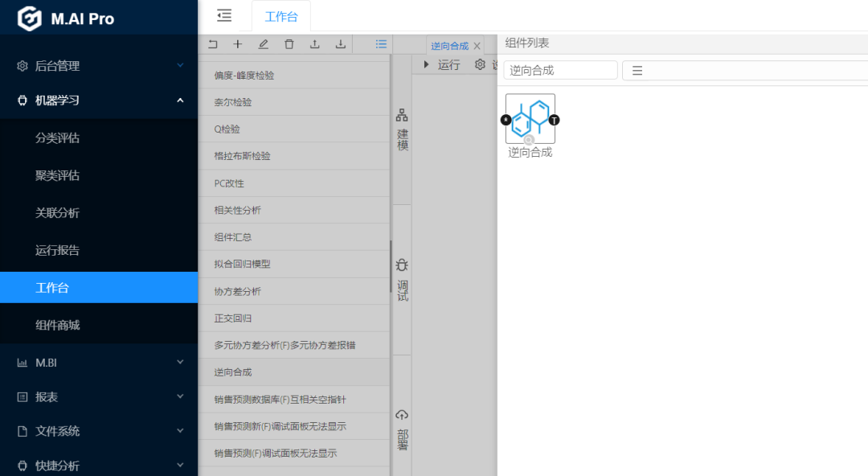The image size is (868, 476).
Task: Click the settings gear next to 运行
Action: (x=480, y=65)
